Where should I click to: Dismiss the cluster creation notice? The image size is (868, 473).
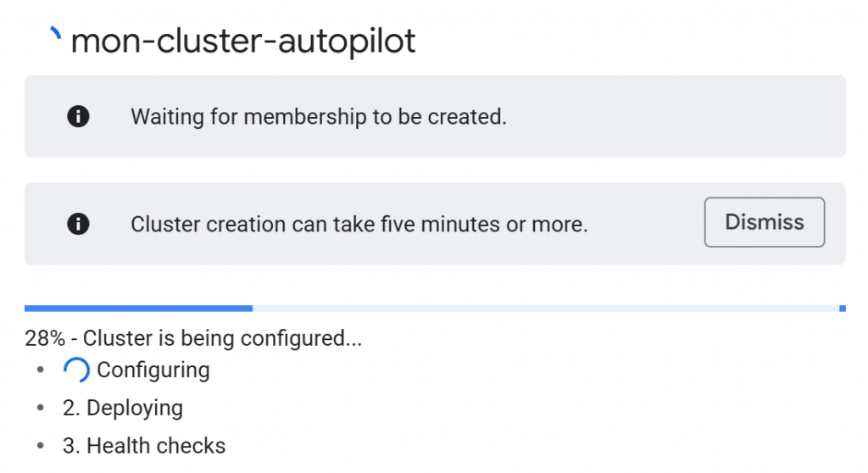[764, 222]
